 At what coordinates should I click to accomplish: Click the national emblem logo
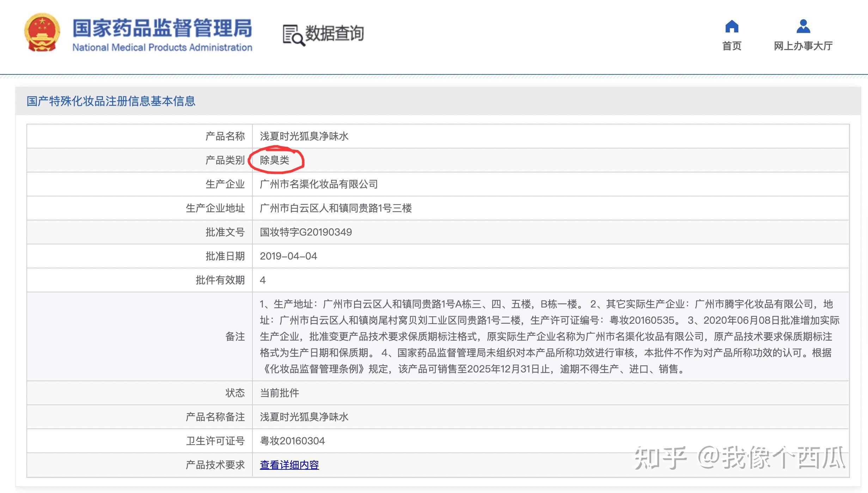pyautogui.click(x=42, y=33)
